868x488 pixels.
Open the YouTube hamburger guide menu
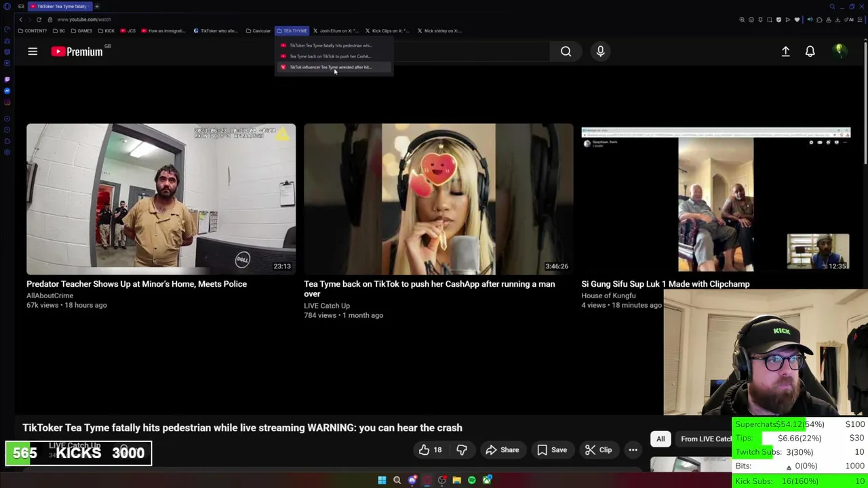click(x=33, y=52)
